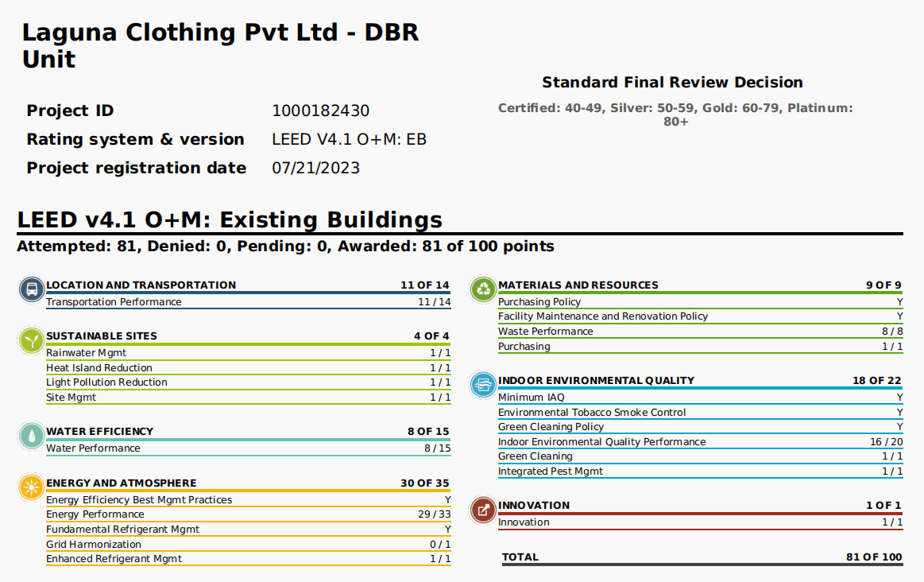
Task: Click the Location and Transportation bus icon
Action: pos(32,289)
